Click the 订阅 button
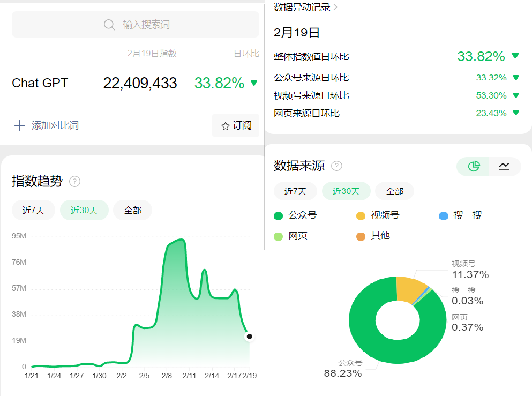Image resolution: width=532 pixels, height=396 pixels. click(235, 125)
